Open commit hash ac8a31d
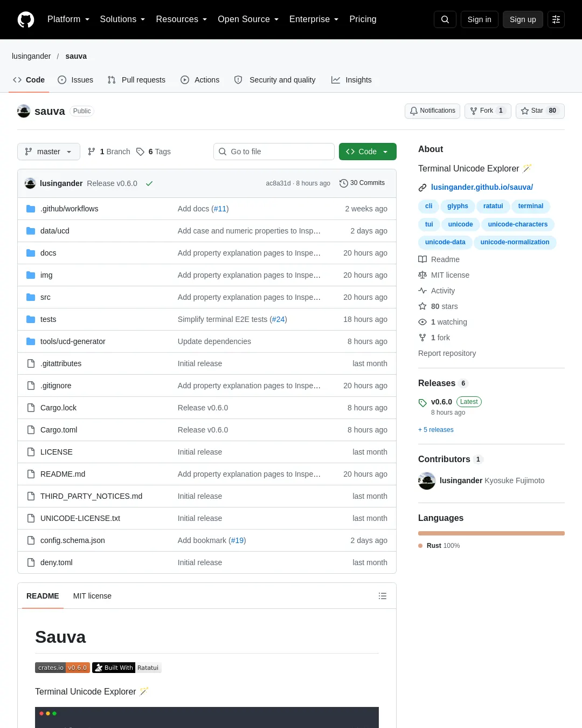Screen dimensions: 582x728 [x=278, y=183]
